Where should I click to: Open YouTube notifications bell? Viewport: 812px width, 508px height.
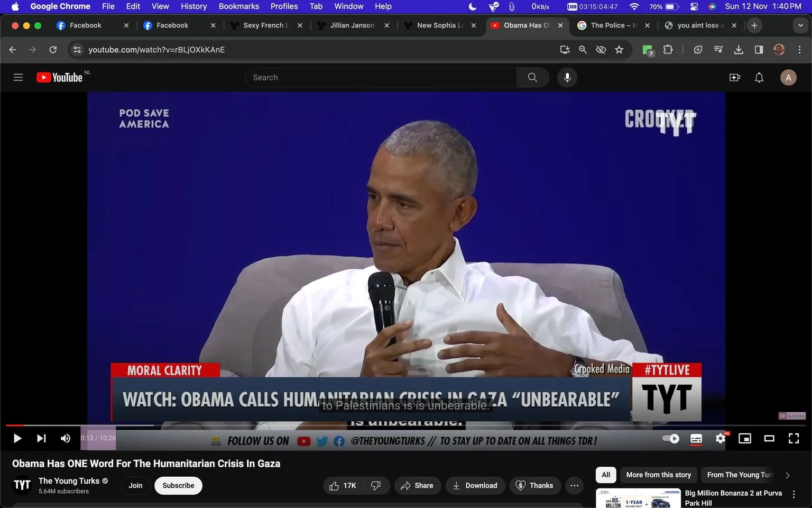tap(759, 77)
